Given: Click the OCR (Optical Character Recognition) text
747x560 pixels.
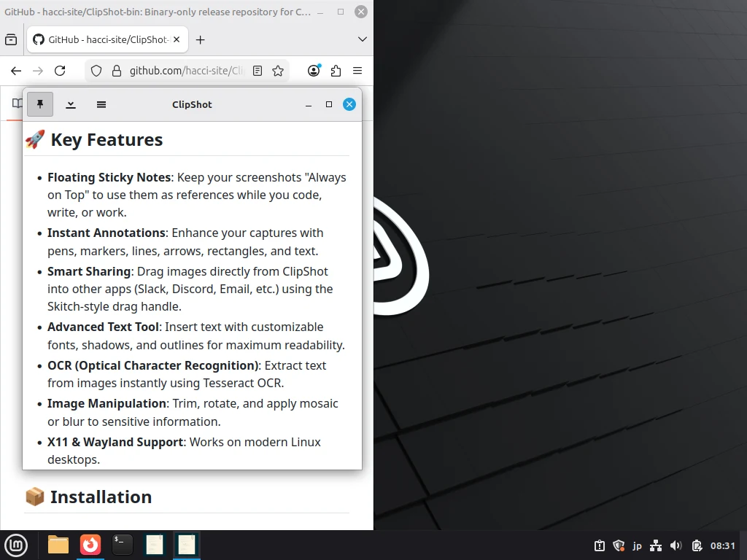Looking at the screenshot, I should point(153,366).
